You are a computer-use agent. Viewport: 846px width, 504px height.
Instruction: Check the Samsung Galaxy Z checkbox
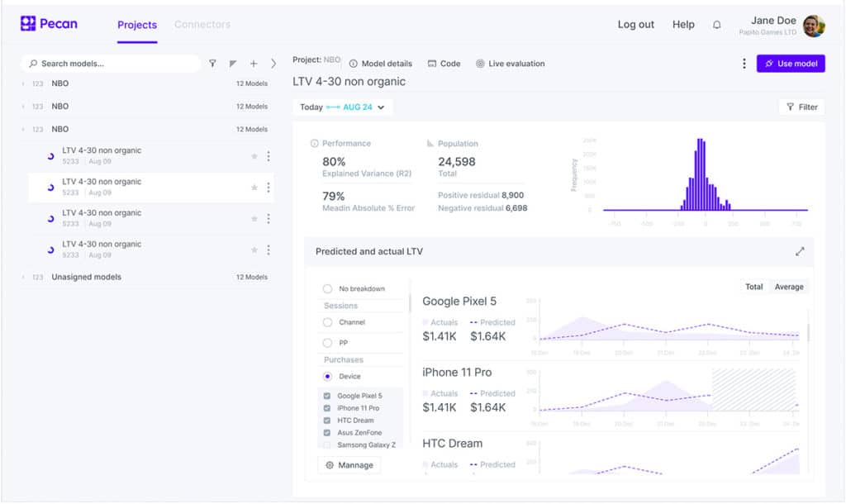point(327,445)
